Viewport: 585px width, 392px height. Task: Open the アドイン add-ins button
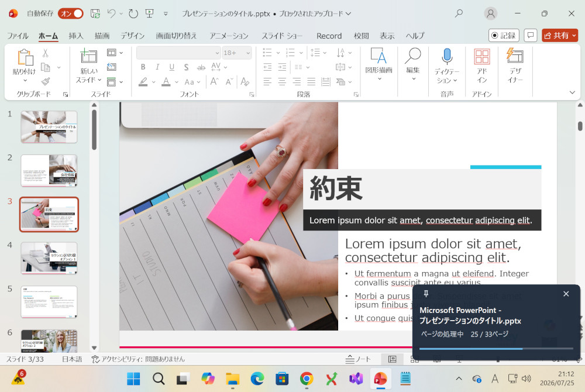pos(481,66)
